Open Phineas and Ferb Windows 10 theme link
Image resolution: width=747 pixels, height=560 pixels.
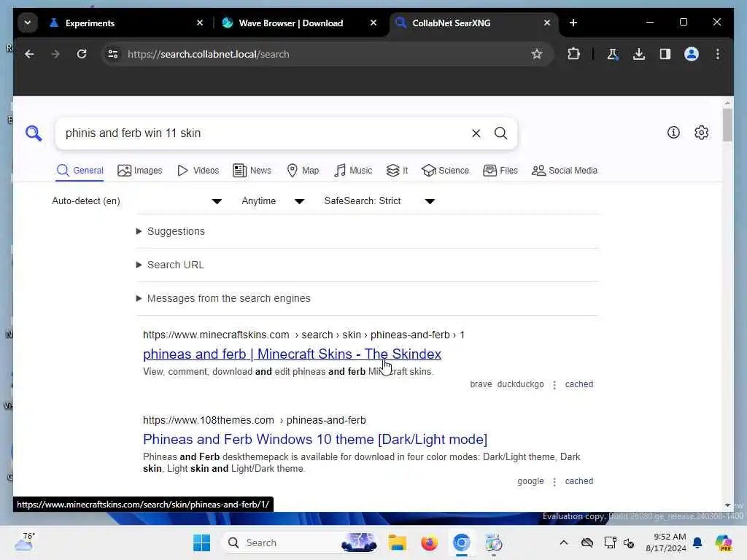pos(315,440)
